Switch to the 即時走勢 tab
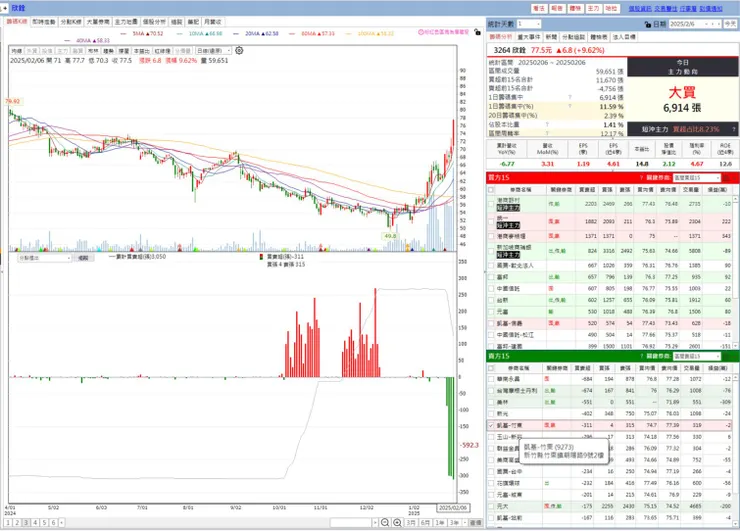The image size is (740, 531). tap(44, 22)
